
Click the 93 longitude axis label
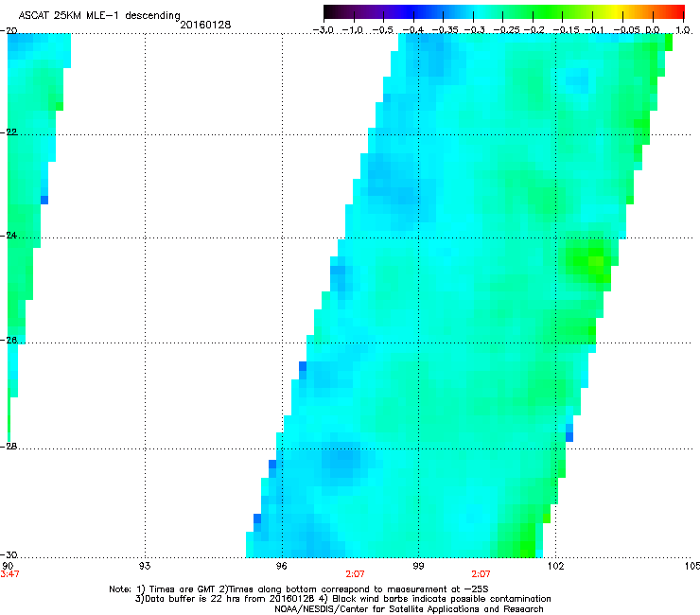point(145,566)
